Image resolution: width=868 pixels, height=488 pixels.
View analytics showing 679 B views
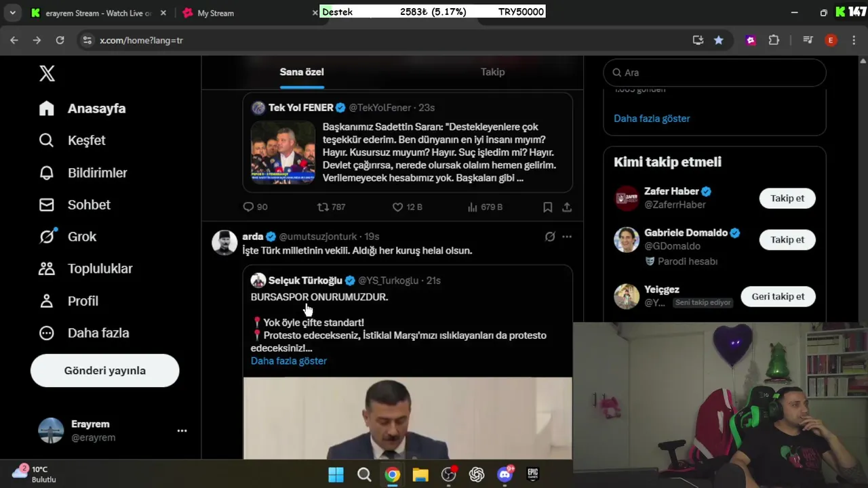click(x=485, y=207)
